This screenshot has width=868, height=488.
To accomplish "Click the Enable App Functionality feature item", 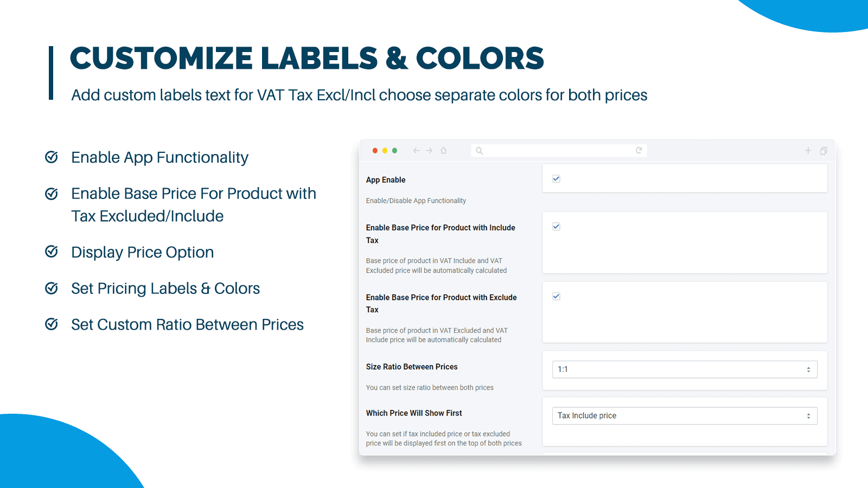I will pyautogui.click(x=159, y=157).
